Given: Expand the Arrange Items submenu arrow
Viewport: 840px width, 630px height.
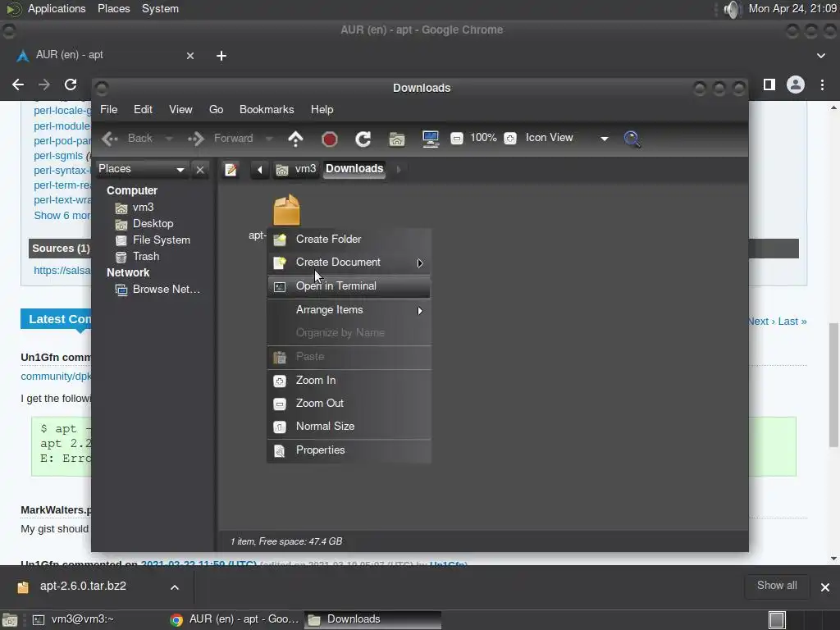Looking at the screenshot, I should pos(420,311).
